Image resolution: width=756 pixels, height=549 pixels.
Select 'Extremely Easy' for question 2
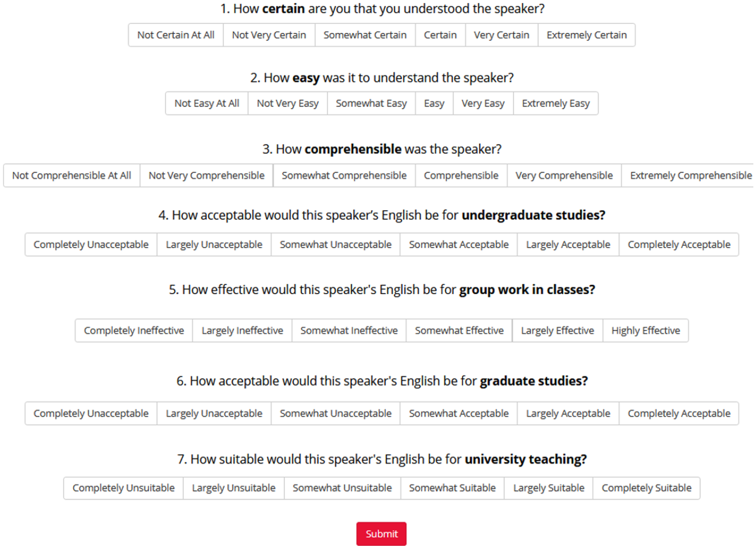click(555, 104)
